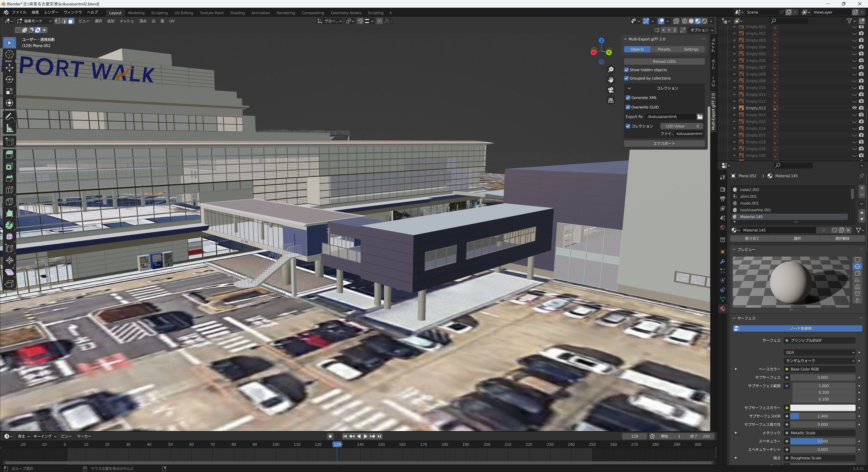Uncheck Grouped by collections
The width and height of the screenshot is (868, 472).
tap(626, 78)
